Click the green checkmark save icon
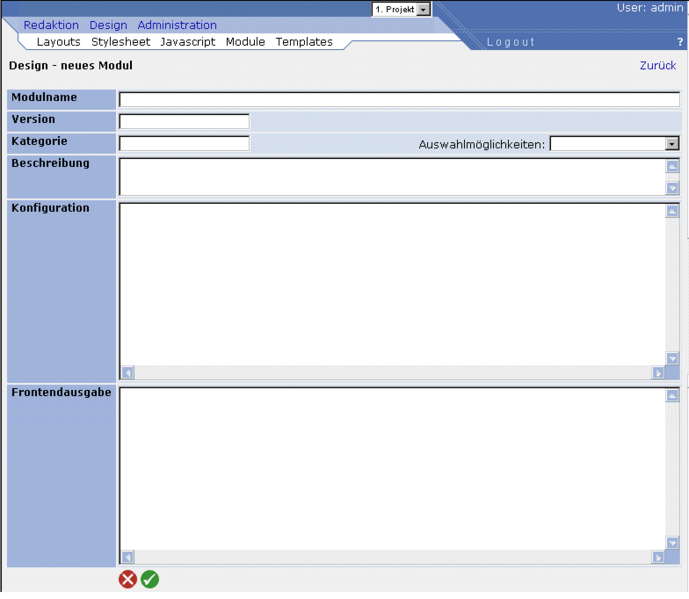The width and height of the screenshot is (689, 599). pyautogui.click(x=150, y=579)
